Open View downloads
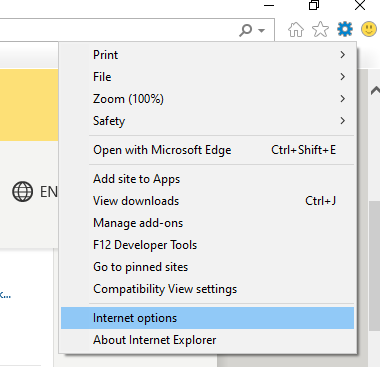The height and width of the screenshot is (367, 380). point(207,201)
